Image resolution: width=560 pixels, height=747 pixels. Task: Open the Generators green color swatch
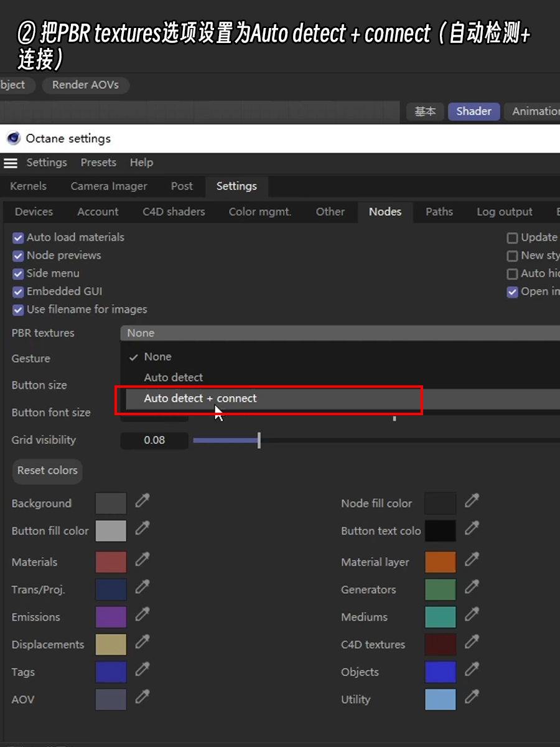coord(441,590)
